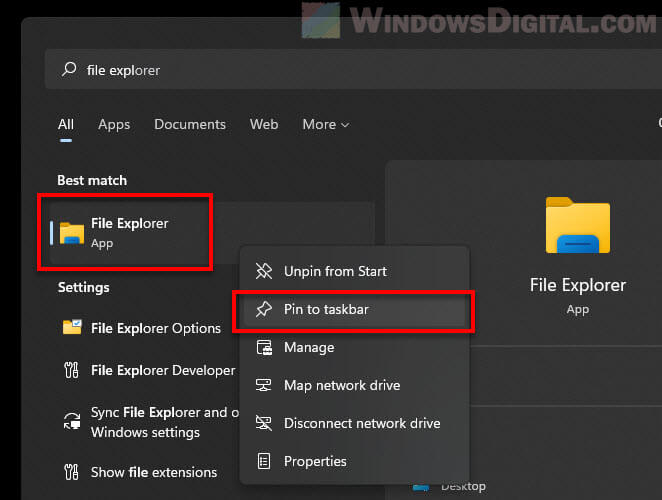
Task: Click the pin icon beside Pin to taskbar
Action: (264, 309)
